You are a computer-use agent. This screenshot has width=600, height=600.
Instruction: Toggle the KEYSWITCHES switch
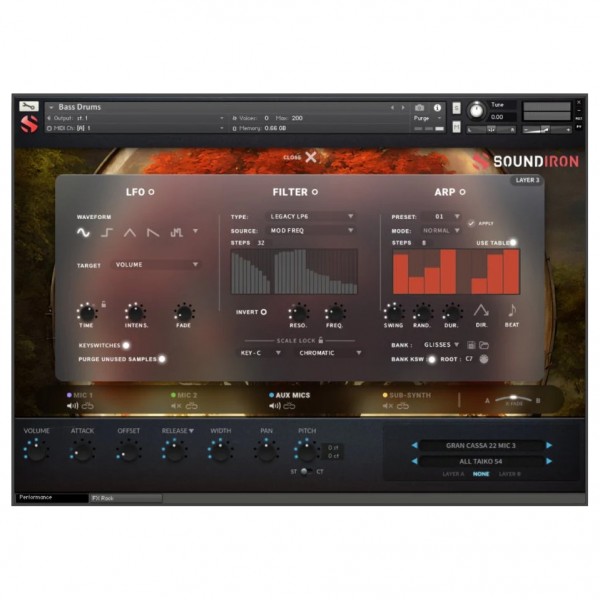[126, 345]
